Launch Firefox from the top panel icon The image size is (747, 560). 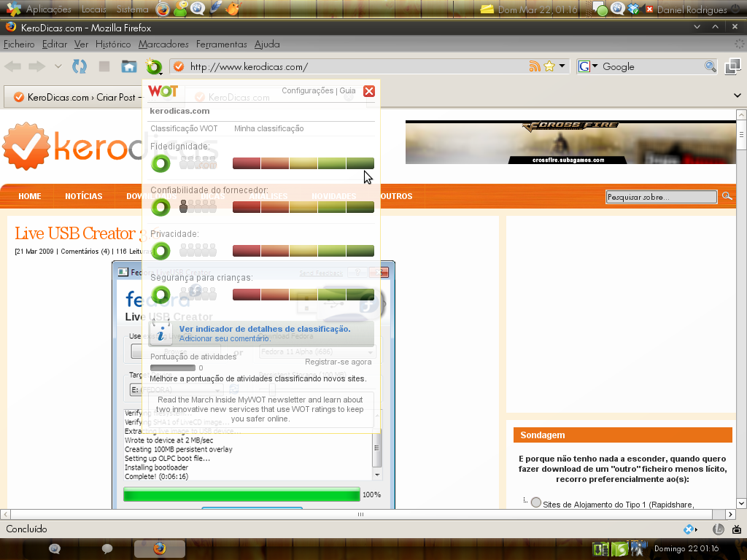[x=163, y=9]
